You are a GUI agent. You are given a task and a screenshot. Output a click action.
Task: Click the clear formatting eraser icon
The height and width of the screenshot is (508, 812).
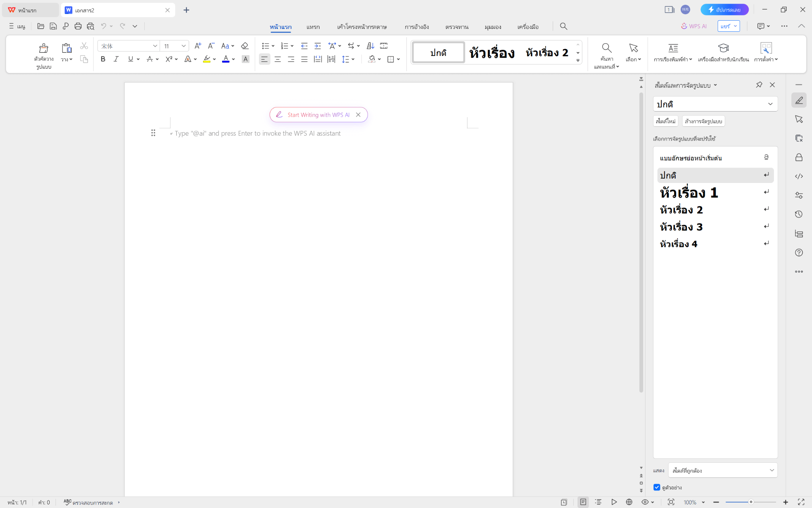245,46
